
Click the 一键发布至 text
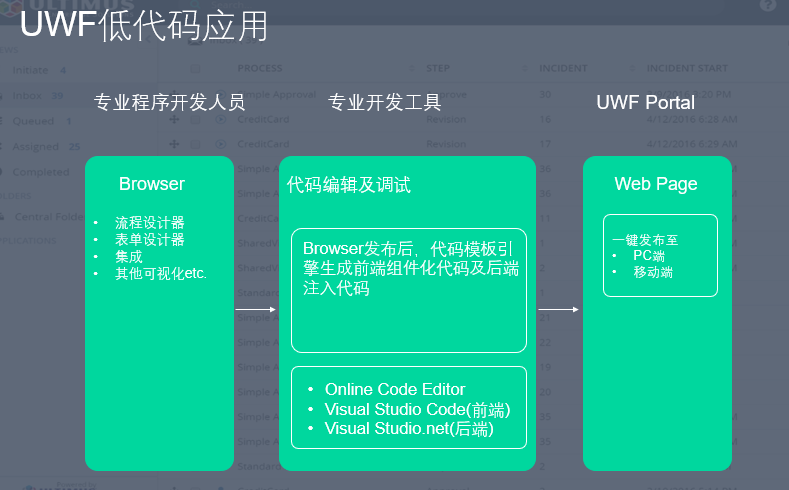coord(646,239)
